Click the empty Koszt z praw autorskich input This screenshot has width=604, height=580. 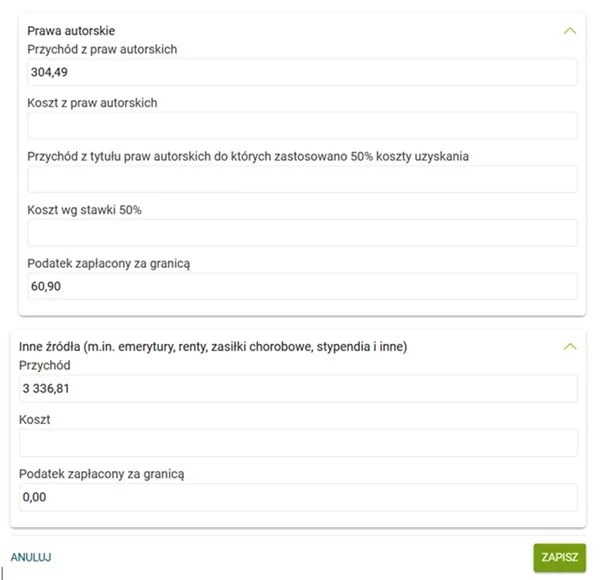click(302, 125)
